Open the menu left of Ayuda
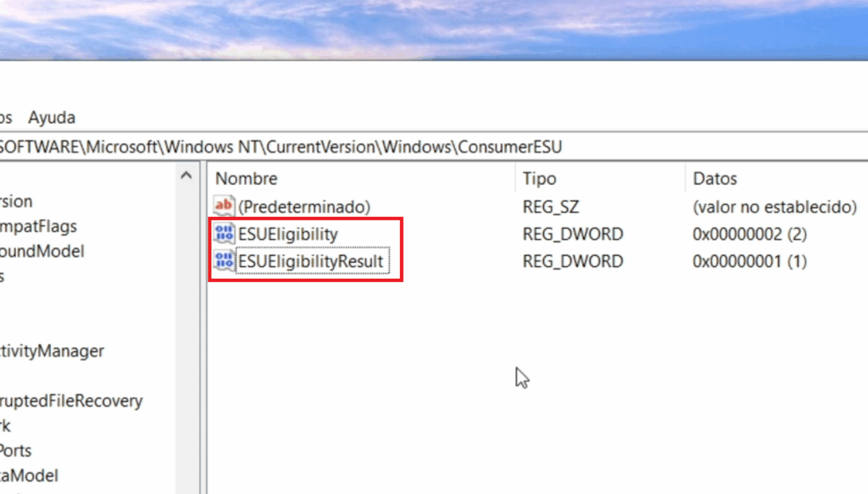 [x=6, y=117]
